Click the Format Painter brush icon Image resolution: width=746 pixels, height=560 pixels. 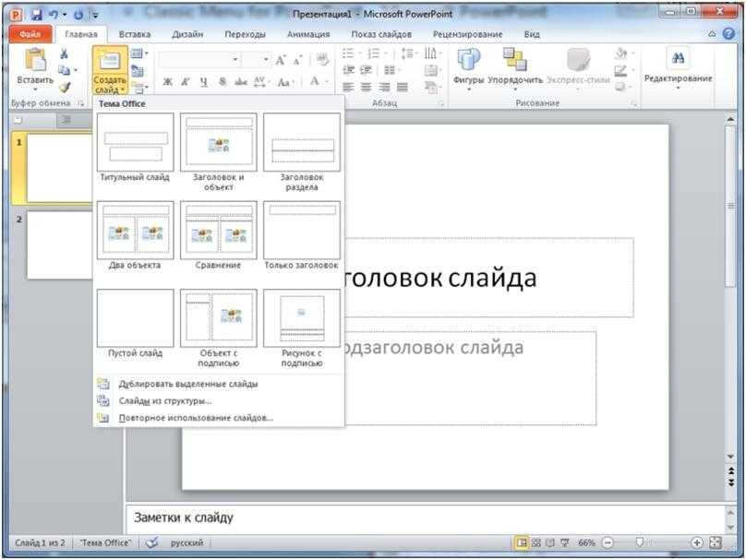(65, 88)
